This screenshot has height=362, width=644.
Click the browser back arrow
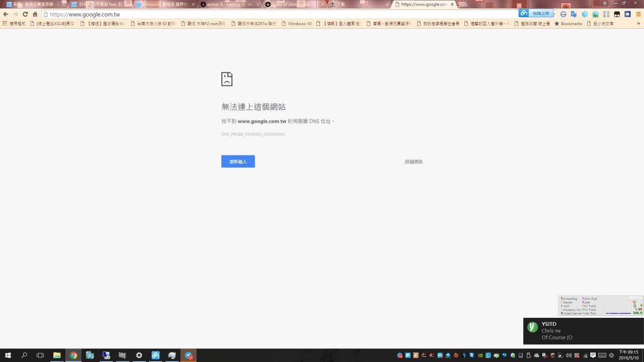(x=6, y=15)
